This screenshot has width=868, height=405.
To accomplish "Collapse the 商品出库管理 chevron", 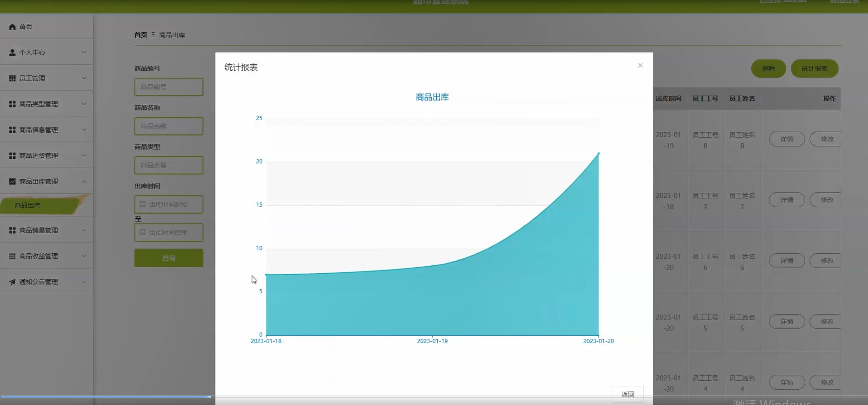I will coord(84,182).
